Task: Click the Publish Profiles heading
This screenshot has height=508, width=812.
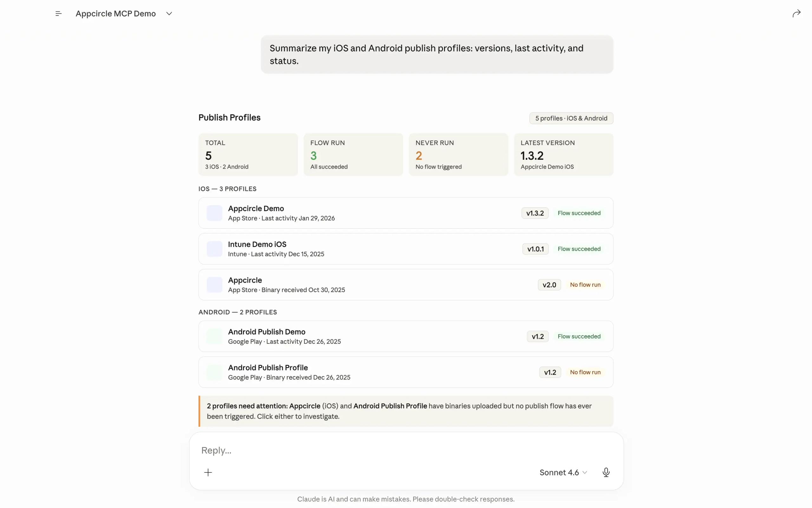Action: click(x=230, y=117)
